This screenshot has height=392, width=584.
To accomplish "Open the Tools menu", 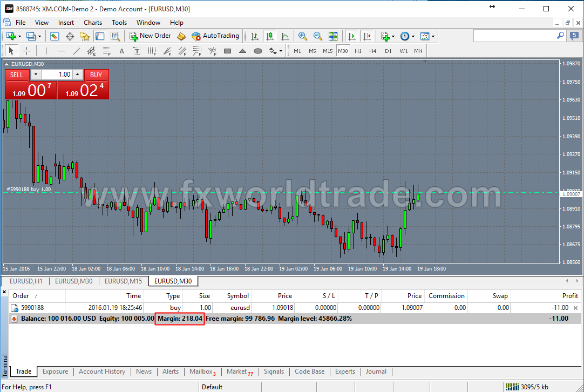I will [119, 22].
